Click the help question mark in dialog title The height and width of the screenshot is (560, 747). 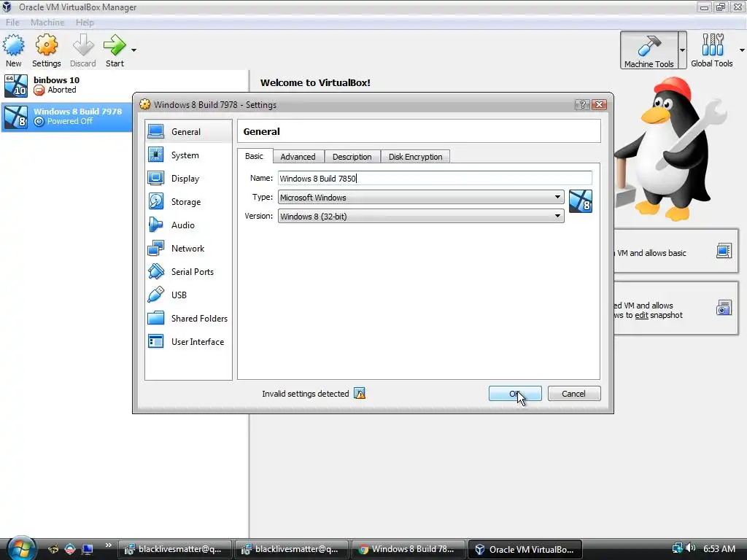pos(582,105)
